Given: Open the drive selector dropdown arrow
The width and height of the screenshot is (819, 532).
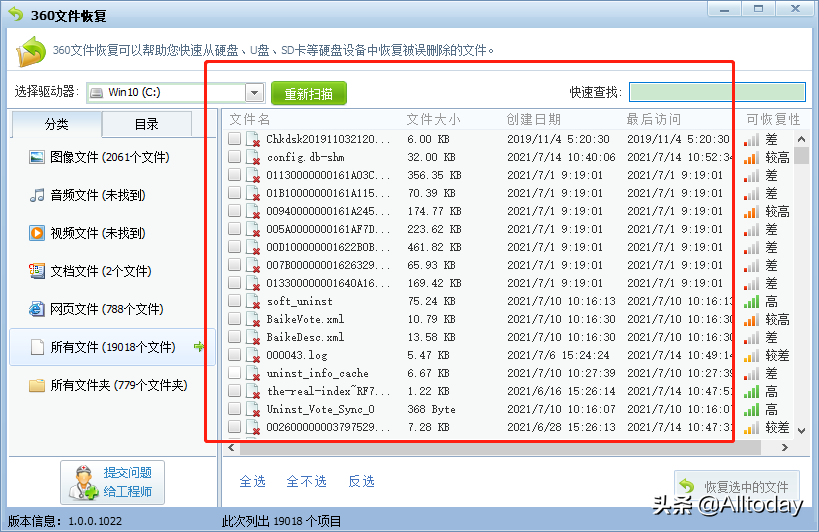Looking at the screenshot, I should (254, 93).
